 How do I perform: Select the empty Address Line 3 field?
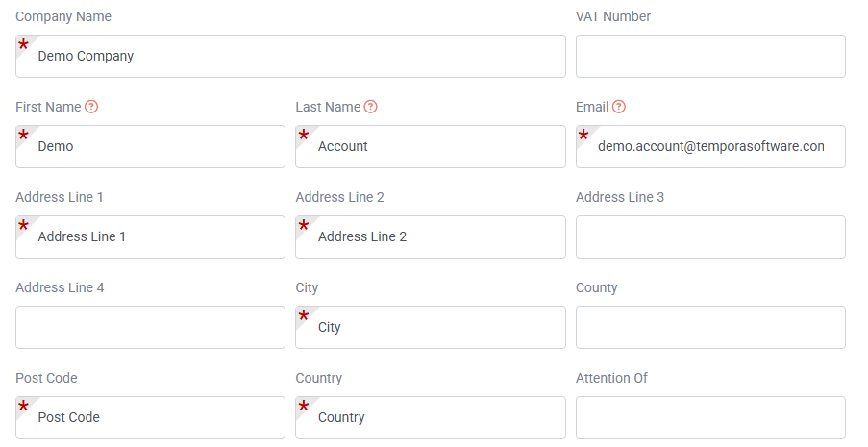(710, 236)
